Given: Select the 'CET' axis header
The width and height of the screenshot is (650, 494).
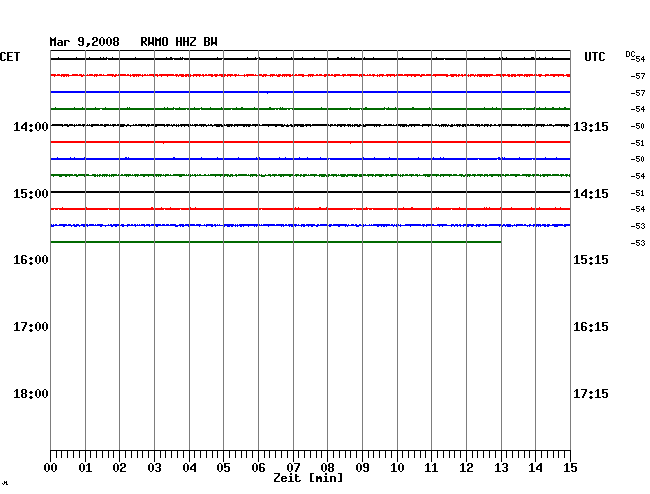Looking at the screenshot, I should 10,57.
